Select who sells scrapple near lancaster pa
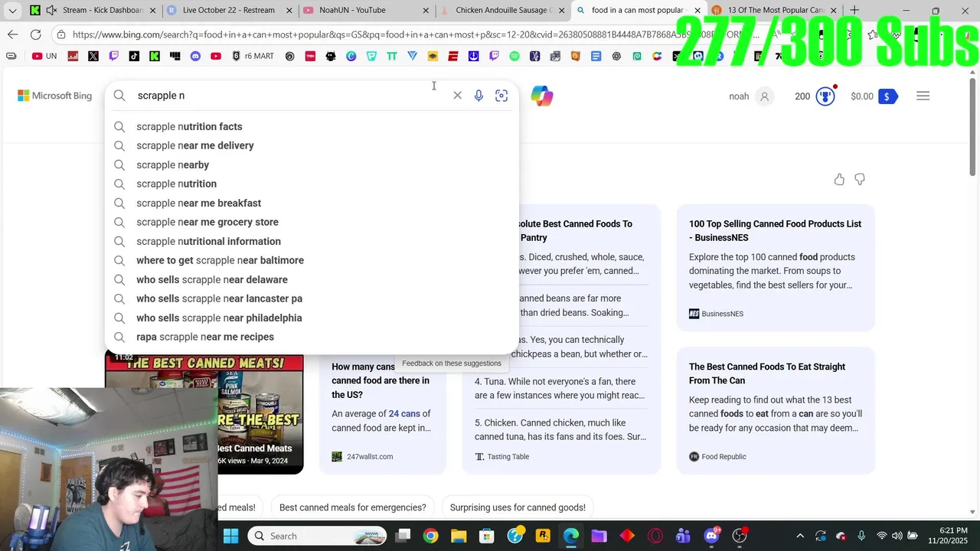Screen dimensions: 980x551 tap(312, 298)
